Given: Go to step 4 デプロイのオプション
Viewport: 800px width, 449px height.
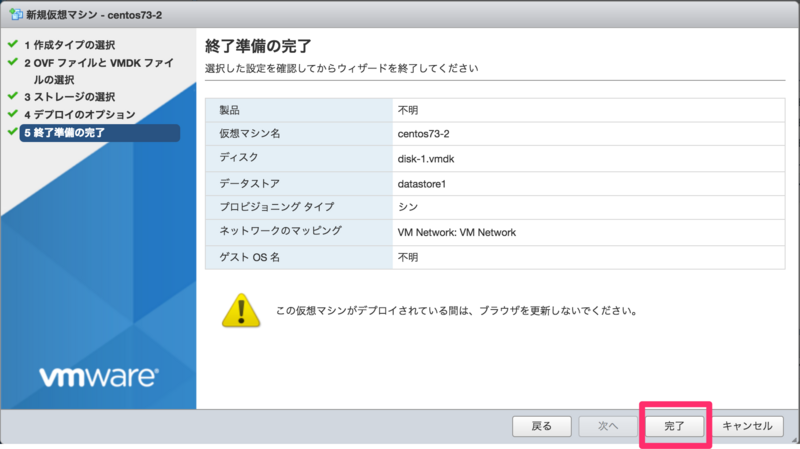Looking at the screenshot, I should pyautogui.click(x=80, y=114).
